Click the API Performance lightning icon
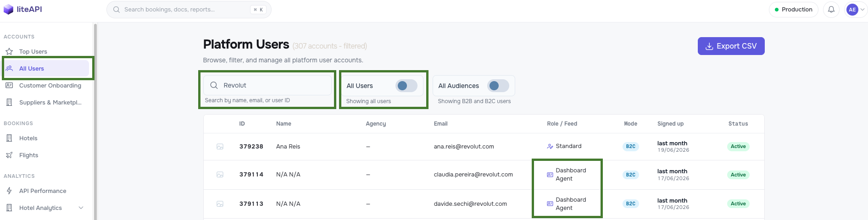This screenshot has width=868, height=220. click(x=9, y=191)
